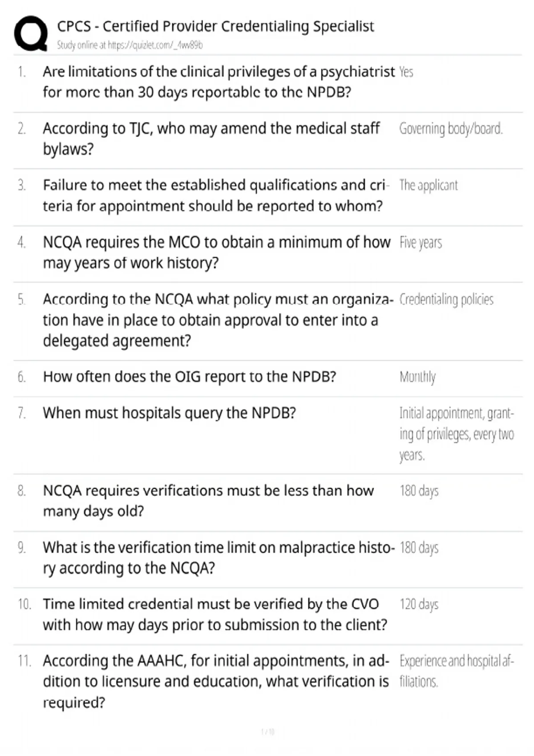The width and height of the screenshot is (534, 756).
Task: Click question 11 about AAAHC initial appointments
Action: pyautogui.click(x=216, y=682)
